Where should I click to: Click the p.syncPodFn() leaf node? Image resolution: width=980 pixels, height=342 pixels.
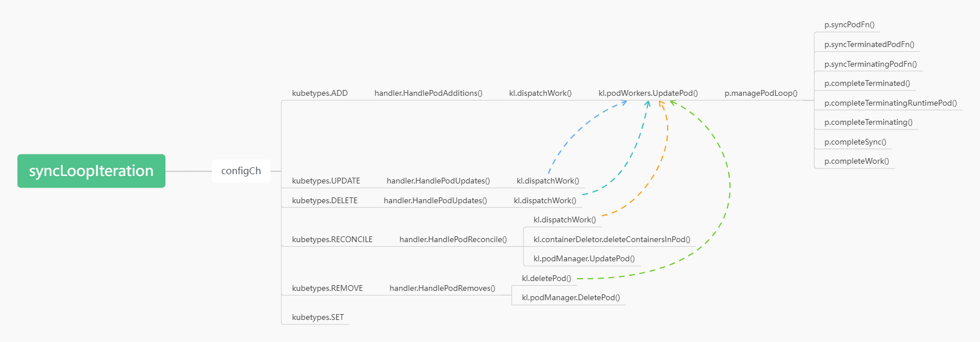(x=849, y=24)
